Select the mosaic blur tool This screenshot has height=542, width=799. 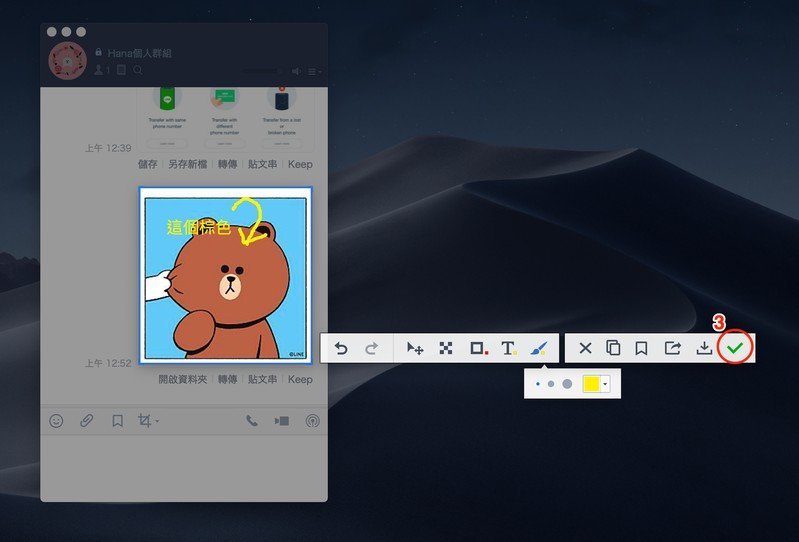point(446,348)
